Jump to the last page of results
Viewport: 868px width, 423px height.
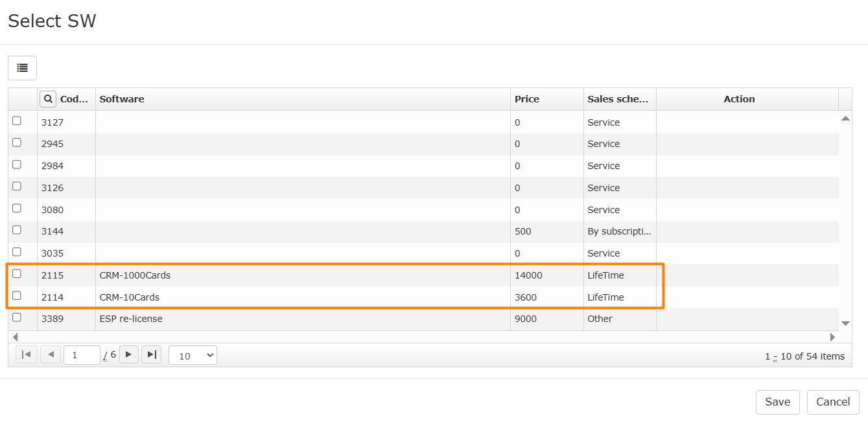(x=151, y=354)
